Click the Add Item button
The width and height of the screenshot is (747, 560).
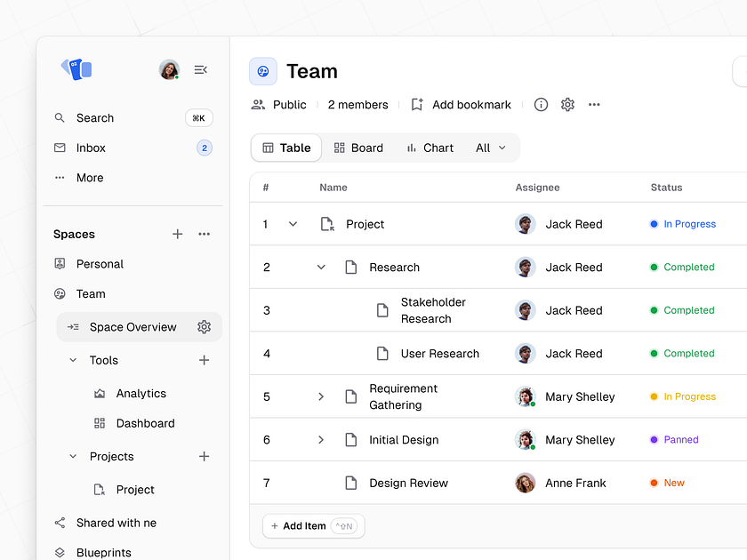313,526
